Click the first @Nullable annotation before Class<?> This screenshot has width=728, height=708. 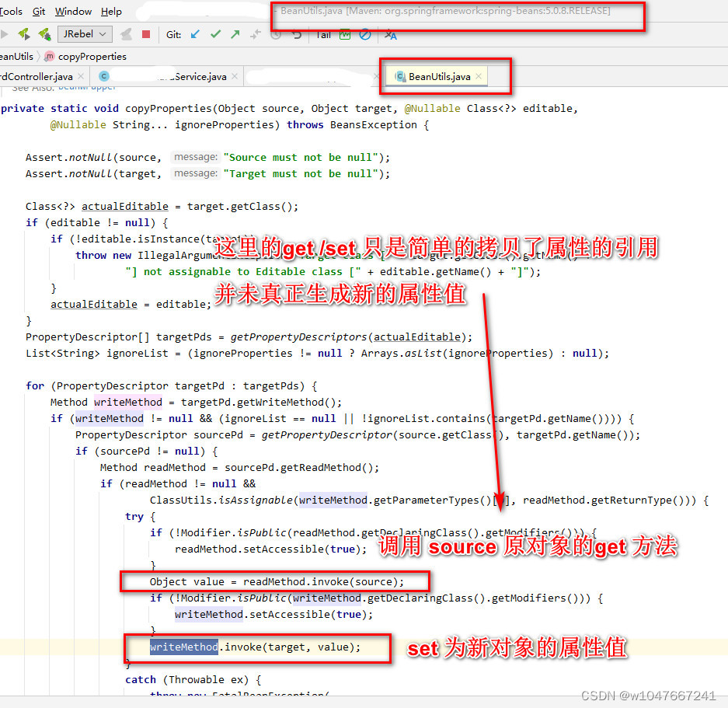click(x=432, y=108)
